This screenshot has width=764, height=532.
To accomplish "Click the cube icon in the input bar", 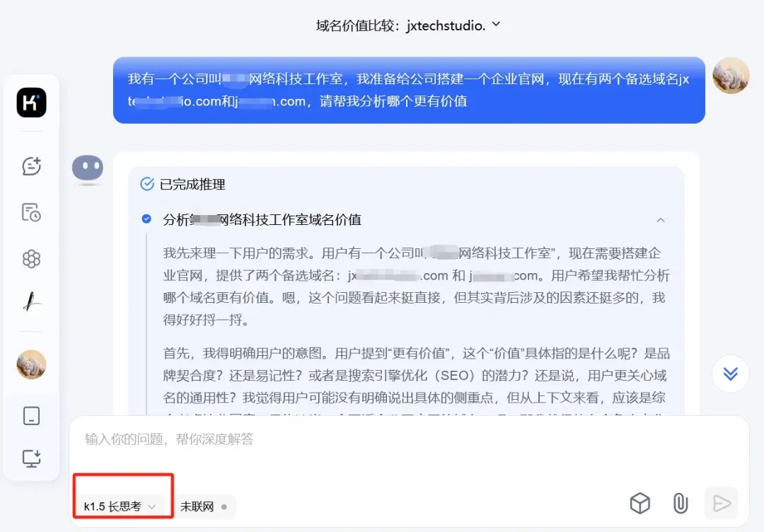I will pyautogui.click(x=639, y=503).
